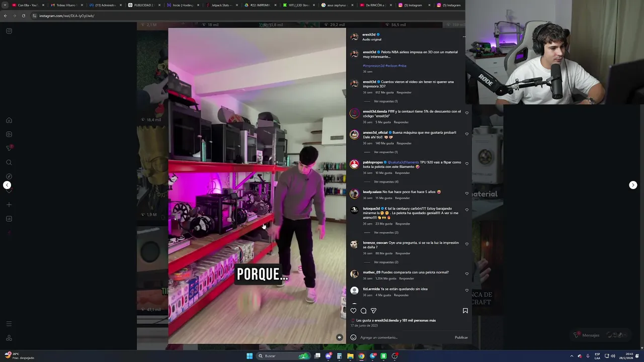Open erexit3d profile name in post header
This screenshot has height=362, width=644.
coord(369,35)
